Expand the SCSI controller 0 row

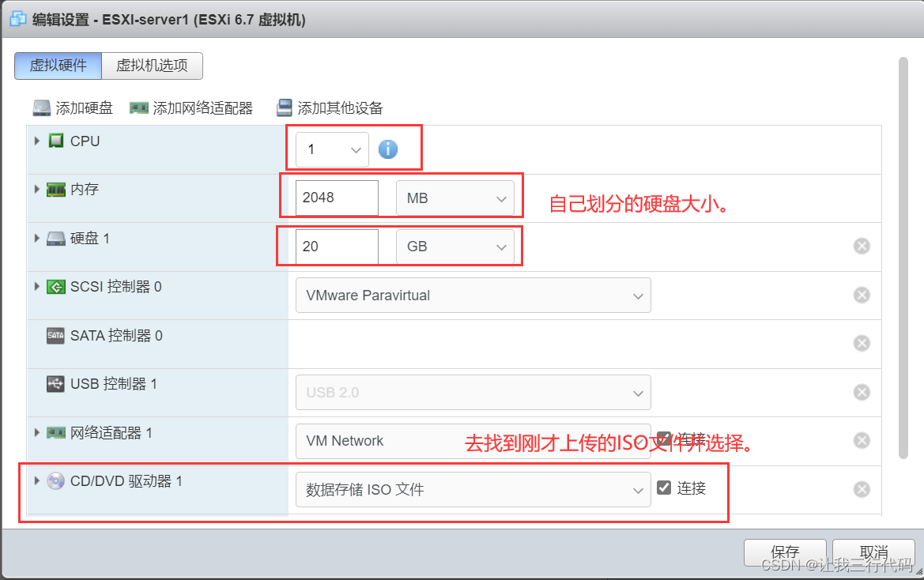36,286
